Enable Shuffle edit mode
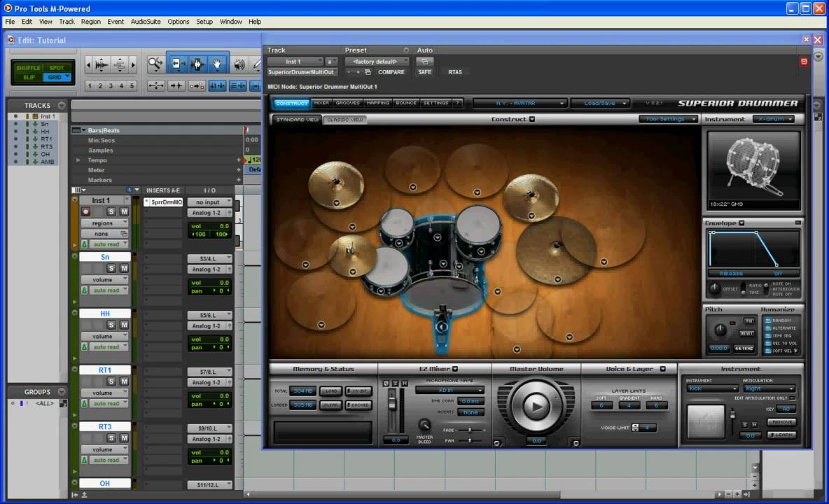Viewport: 829px width, 504px height. point(28,68)
